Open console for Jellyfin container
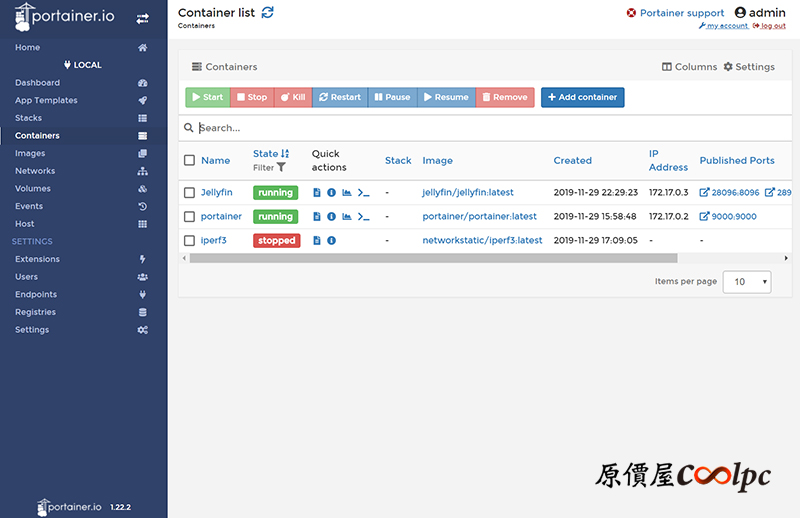This screenshot has width=800, height=518. tap(363, 192)
